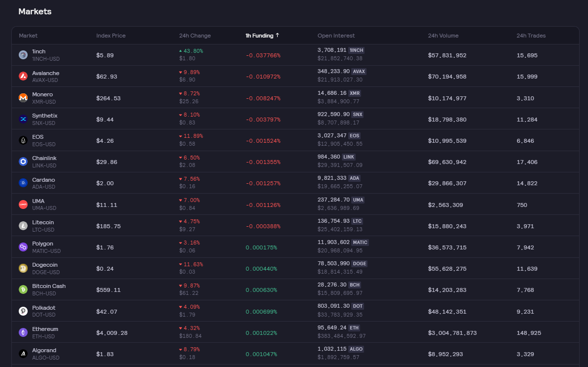588x367 pixels.
Task: Select the UMA-USD market row
Action: 295,204
